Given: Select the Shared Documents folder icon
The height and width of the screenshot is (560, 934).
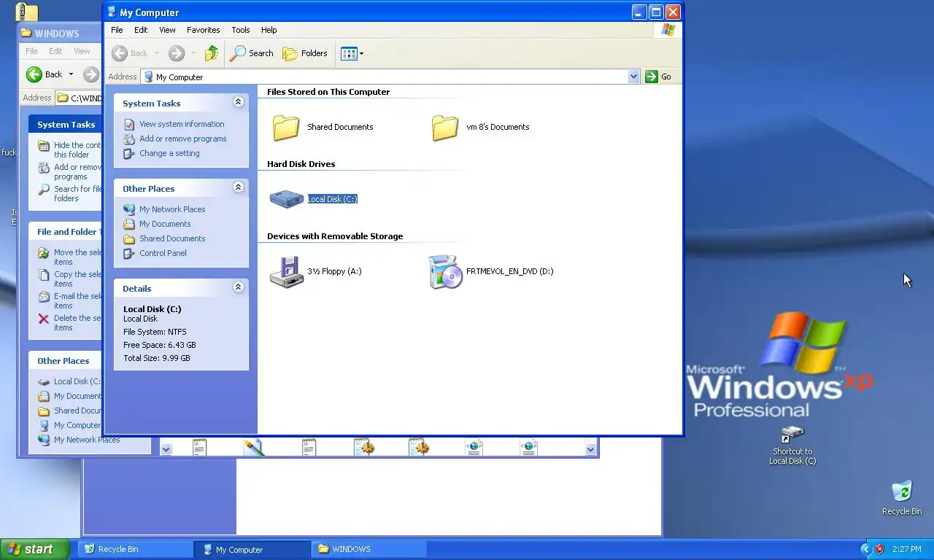Looking at the screenshot, I should click(x=286, y=127).
